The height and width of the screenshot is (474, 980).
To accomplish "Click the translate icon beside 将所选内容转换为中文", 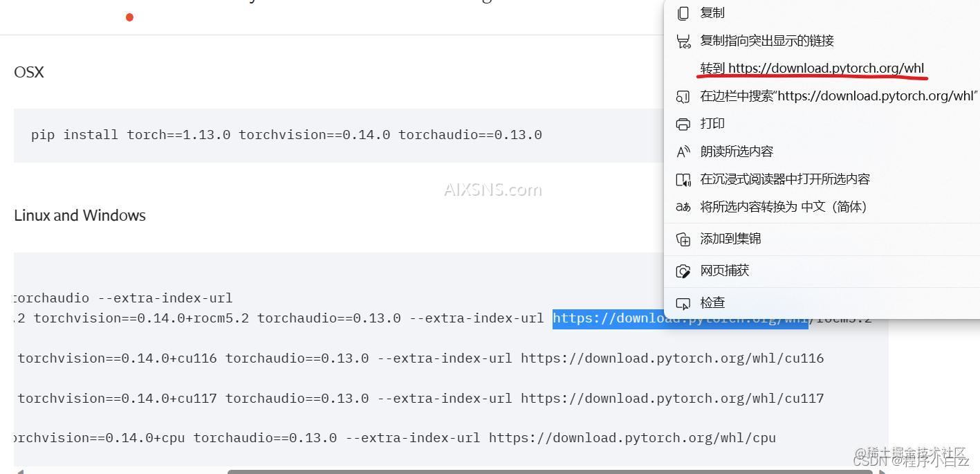I will click(683, 207).
